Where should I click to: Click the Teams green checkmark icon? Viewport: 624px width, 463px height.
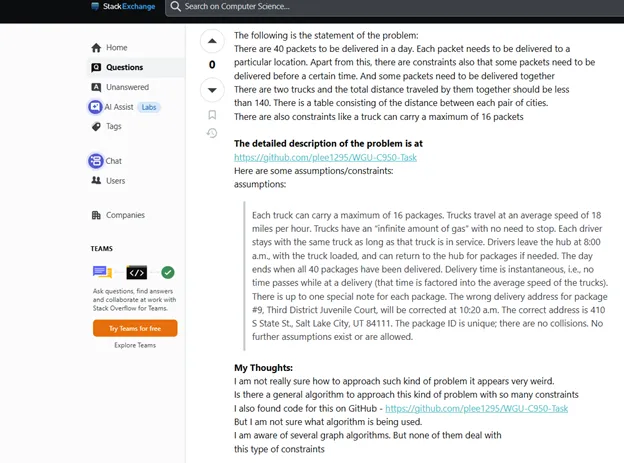[x=168, y=273]
